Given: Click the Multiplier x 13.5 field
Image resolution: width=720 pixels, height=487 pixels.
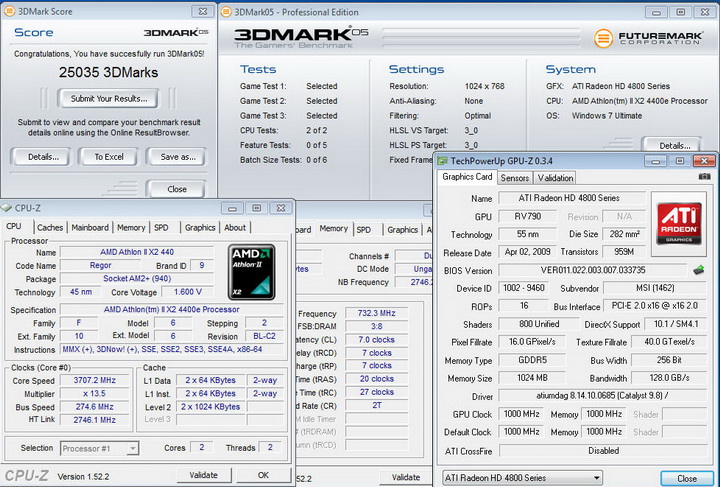Looking at the screenshot, I should tap(95, 394).
